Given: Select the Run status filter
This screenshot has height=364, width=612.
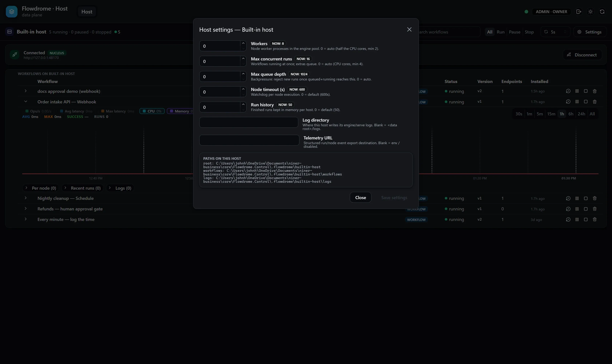Looking at the screenshot, I should tap(501, 32).
